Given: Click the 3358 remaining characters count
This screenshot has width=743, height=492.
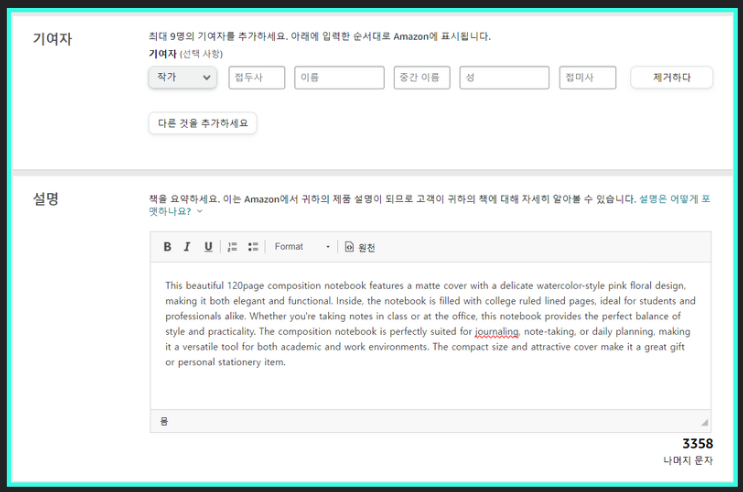Looking at the screenshot, I should coord(698,444).
